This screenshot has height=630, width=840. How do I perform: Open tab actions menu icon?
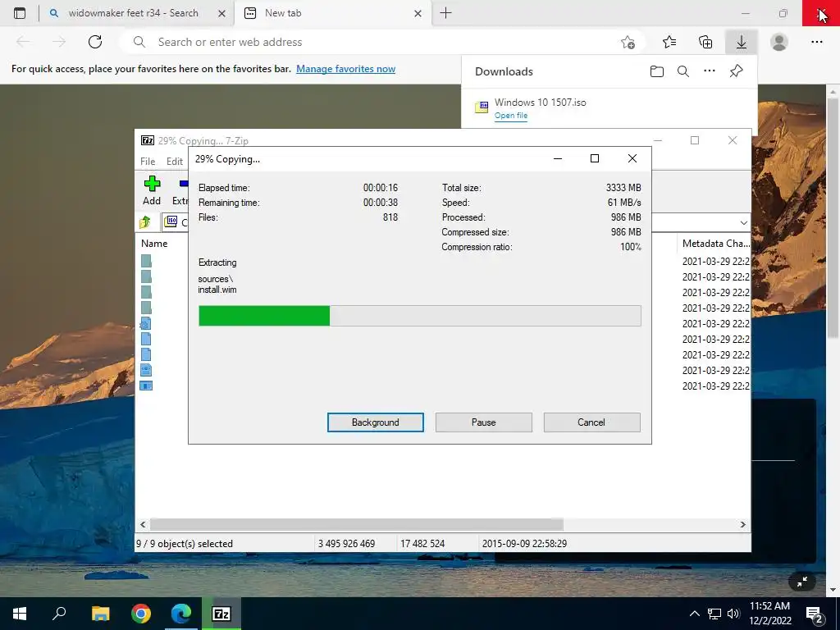[x=20, y=13]
